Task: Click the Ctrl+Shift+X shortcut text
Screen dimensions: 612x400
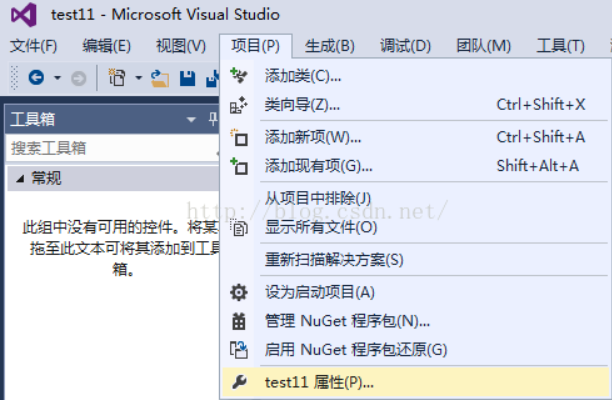Action: tap(541, 105)
